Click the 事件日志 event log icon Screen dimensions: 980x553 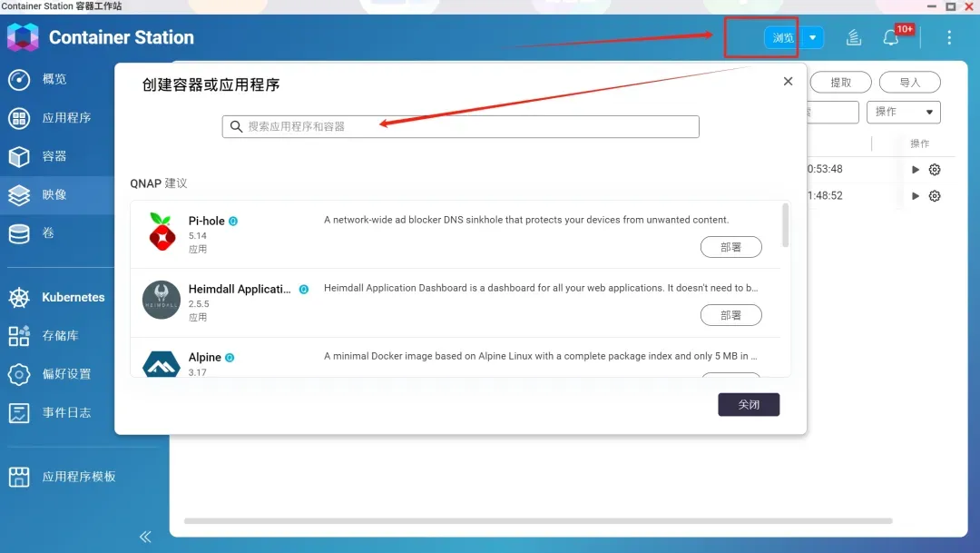point(19,413)
